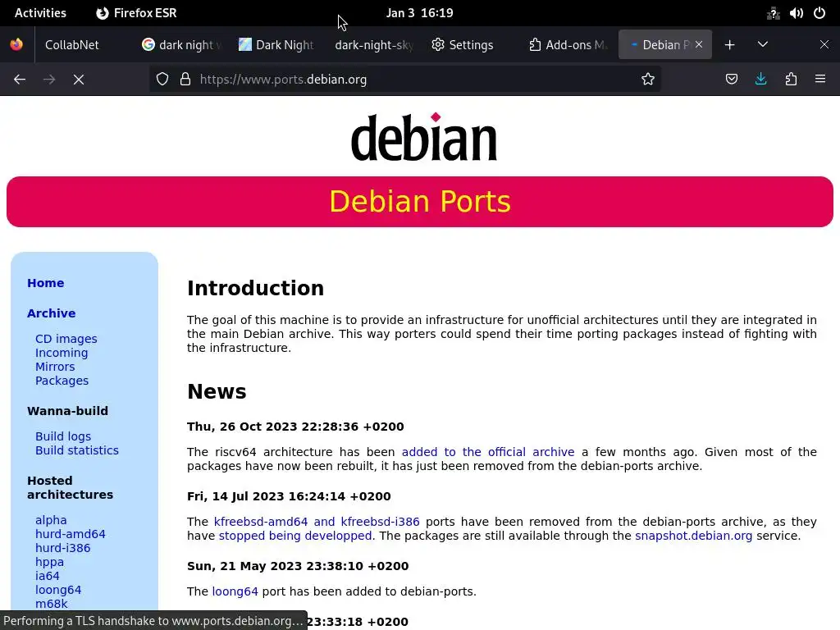Screen dimensions: 840x630
Task: Stop loading the current page
Action: (79, 80)
